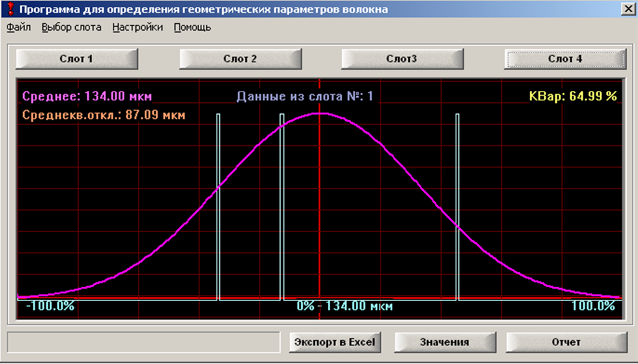This screenshot has height=364, width=638.
Task: Select the Слот3 button
Action: click(x=402, y=59)
